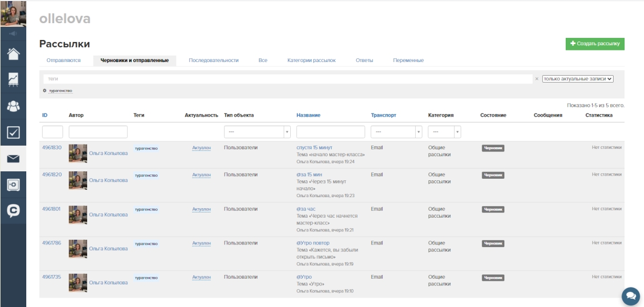
Task: Switch to the Категории рассылок tab
Action: [x=311, y=60]
